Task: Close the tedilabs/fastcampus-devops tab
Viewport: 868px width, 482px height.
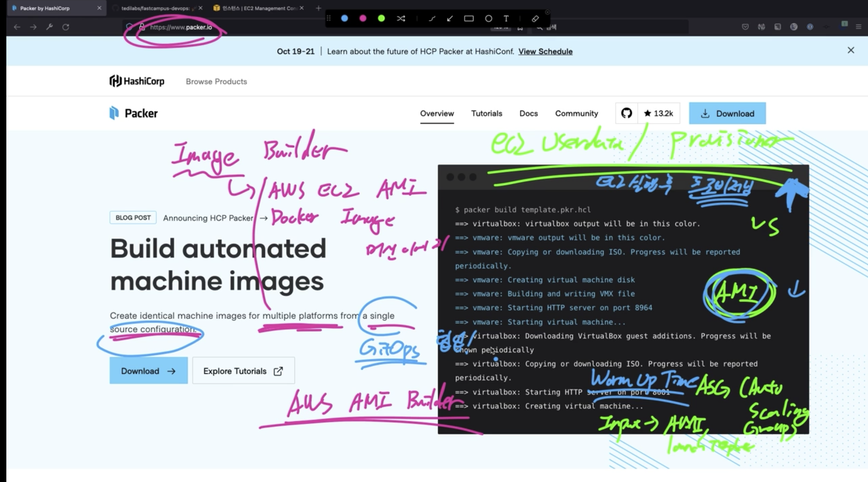Action: click(x=201, y=8)
